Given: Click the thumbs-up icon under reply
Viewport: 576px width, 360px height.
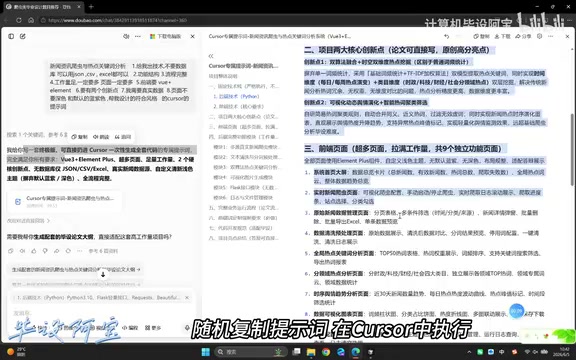Looking at the screenshot, I should (34, 251).
